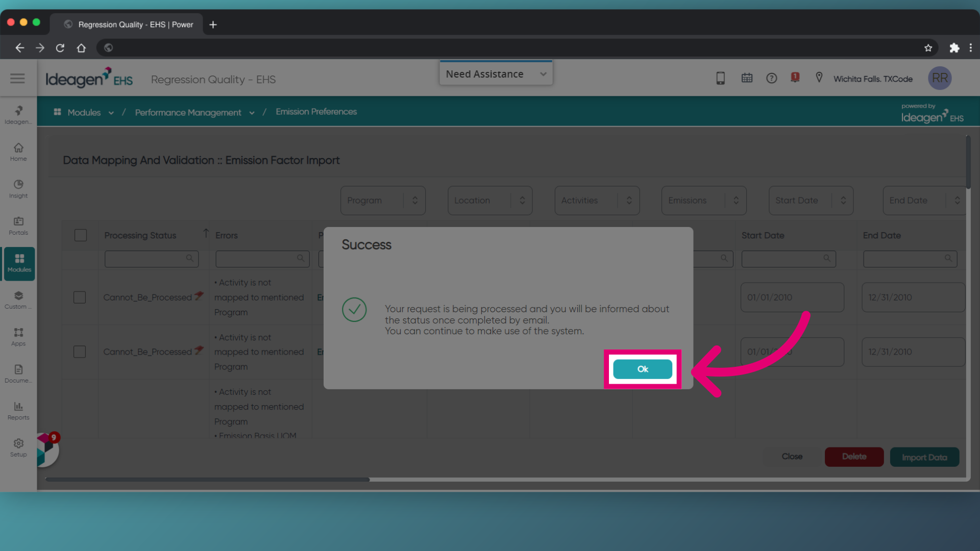Open the red notification alert icon
The height and width of the screenshot is (551, 980).
[795, 78]
